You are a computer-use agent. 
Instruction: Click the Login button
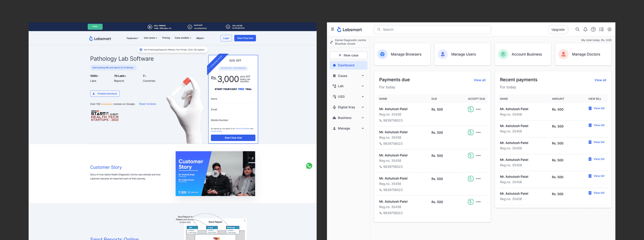click(x=226, y=38)
